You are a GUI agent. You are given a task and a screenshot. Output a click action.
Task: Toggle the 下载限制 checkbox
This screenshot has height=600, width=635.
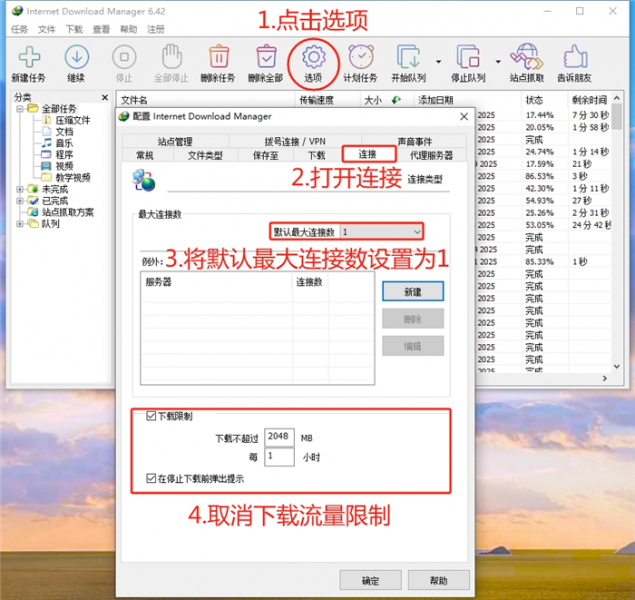point(151,416)
